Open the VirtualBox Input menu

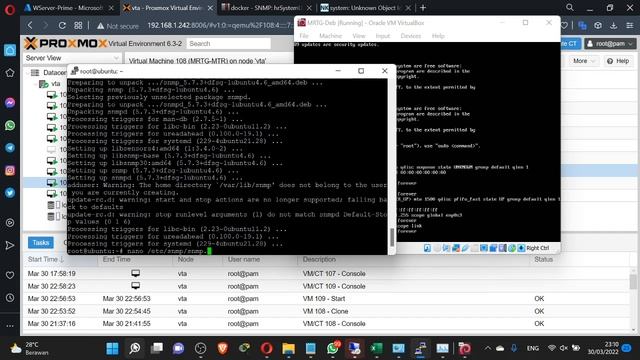[x=382, y=36]
